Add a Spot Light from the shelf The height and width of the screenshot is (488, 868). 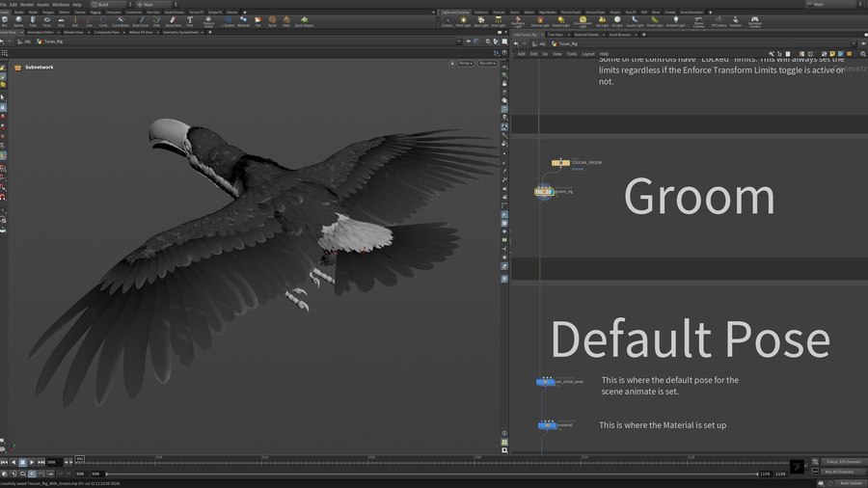pyautogui.click(x=481, y=21)
